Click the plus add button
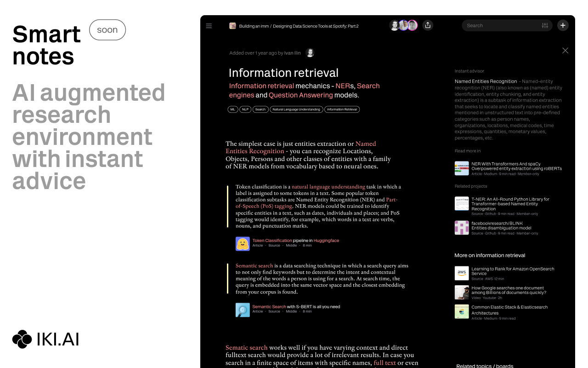This screenshot has width=588, height=368. pos(563,25)
